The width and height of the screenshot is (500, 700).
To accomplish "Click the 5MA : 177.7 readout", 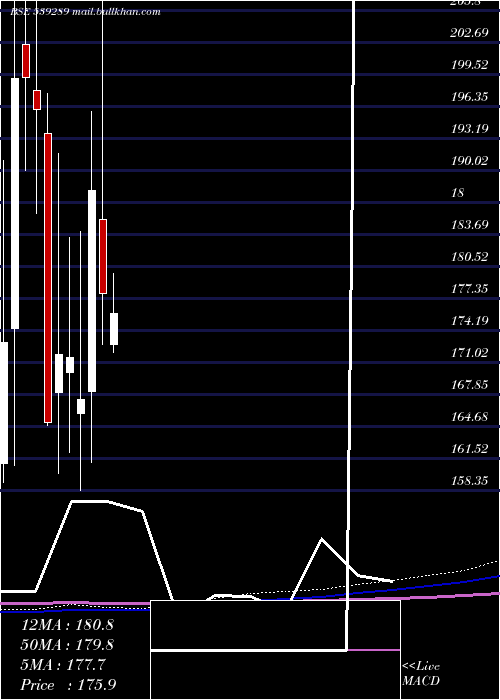I will coord(63,665).
